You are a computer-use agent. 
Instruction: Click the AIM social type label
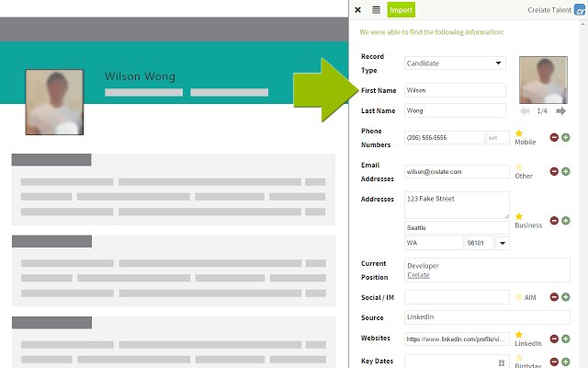click(x=530, y=297)
